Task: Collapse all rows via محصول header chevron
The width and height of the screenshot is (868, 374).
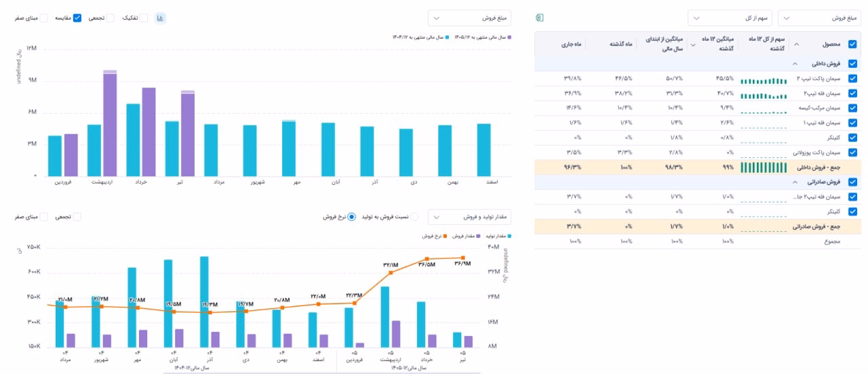Action: [x=796, y=44]
